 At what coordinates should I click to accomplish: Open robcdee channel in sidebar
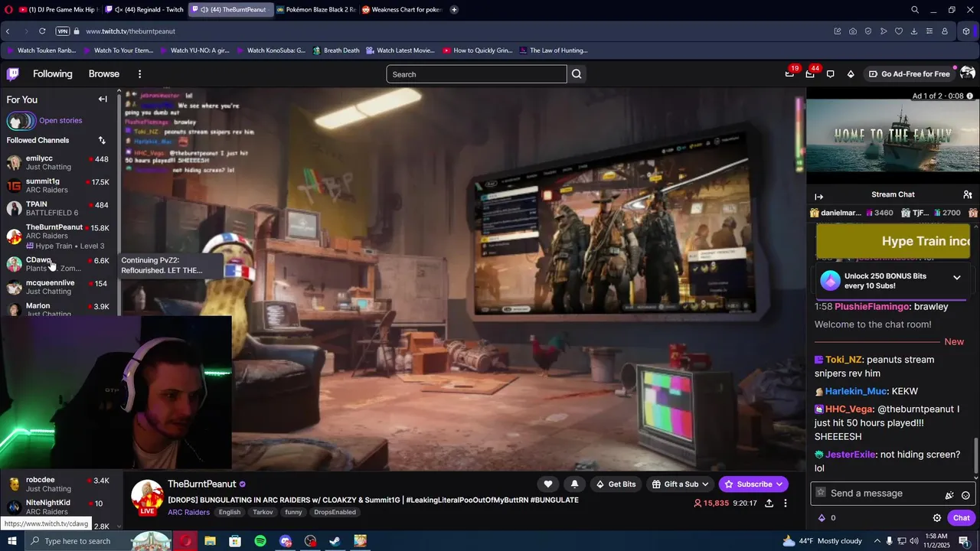pyautogui.click(x=58, y=484)
